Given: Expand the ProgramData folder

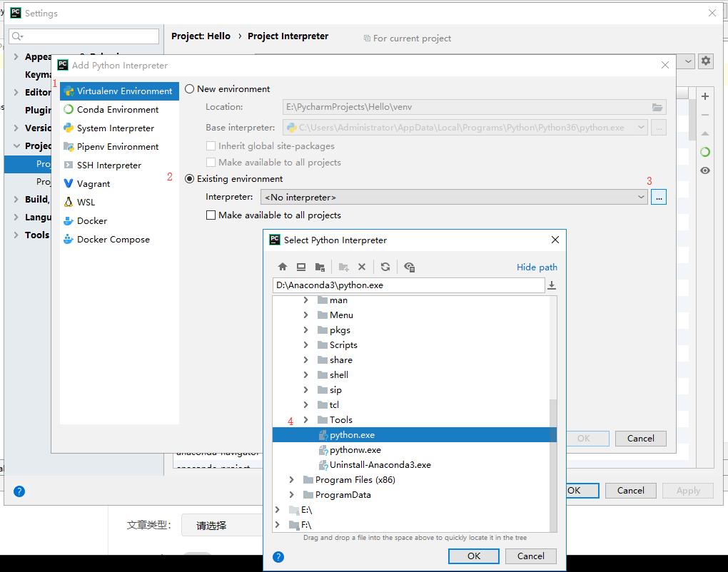Looking at the screenshot, I should [x=291, y=494].
